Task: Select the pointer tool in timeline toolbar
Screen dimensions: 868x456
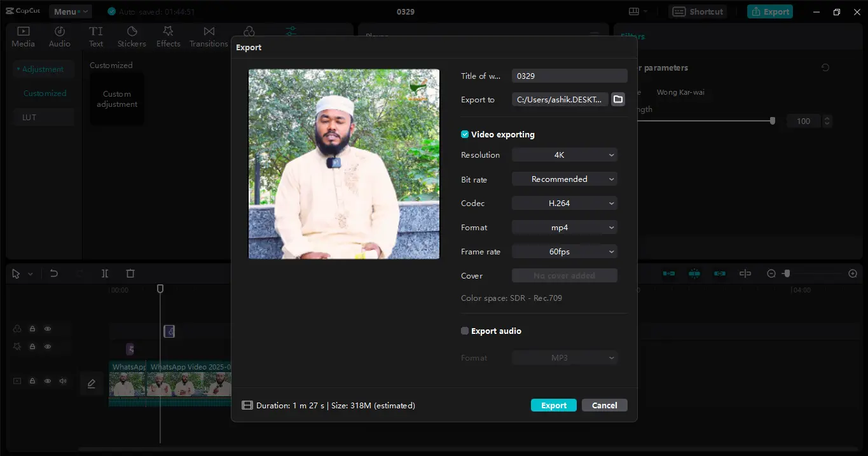Action: [x=16, y=273]
